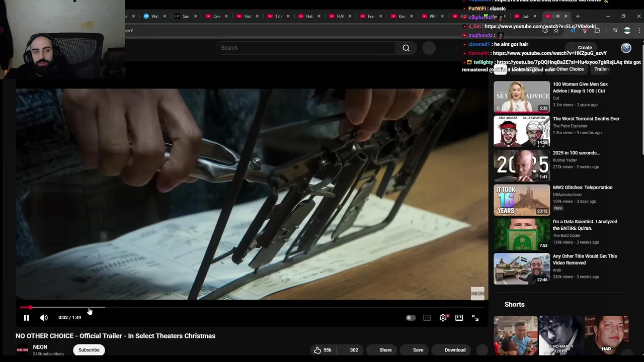The width and height of the screenshot is (644, 362).
Task: Open the 100 Women Give Men Sex Advice thumbnail
Action: (x=522, y=97)
